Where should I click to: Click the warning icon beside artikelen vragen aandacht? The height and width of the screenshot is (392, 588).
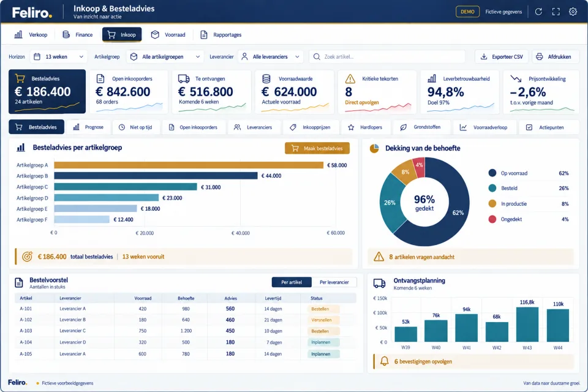tap(379, 257)
